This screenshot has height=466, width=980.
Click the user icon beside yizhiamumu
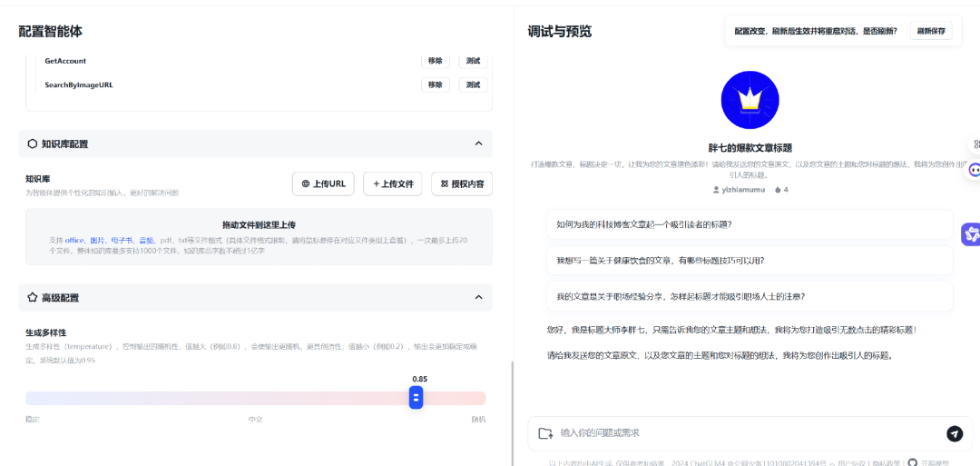pyautogui.click(x=716, y=189)
